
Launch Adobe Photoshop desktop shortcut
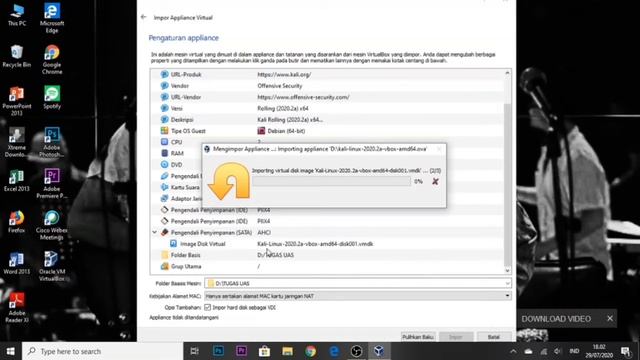click(52, 142)
